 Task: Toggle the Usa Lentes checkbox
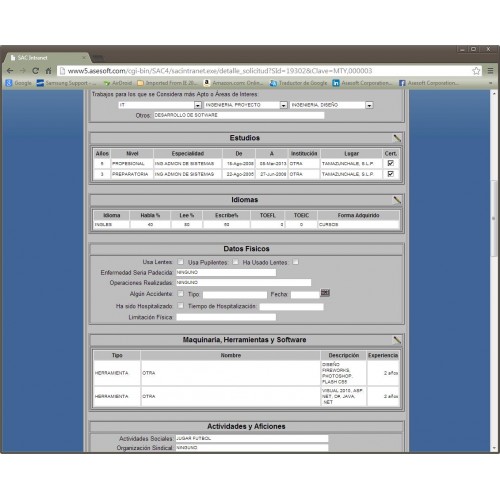click(180, 262)
